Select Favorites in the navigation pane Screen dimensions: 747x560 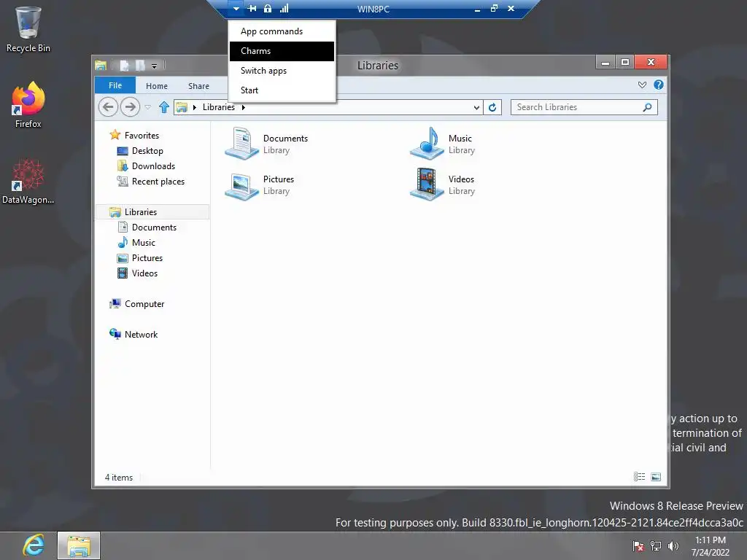point(135,135)
